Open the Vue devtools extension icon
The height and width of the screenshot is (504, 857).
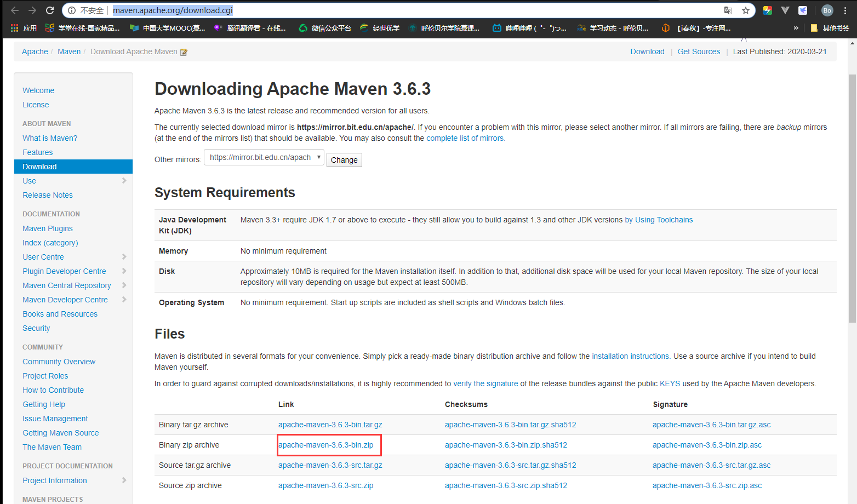pos(785,10)
